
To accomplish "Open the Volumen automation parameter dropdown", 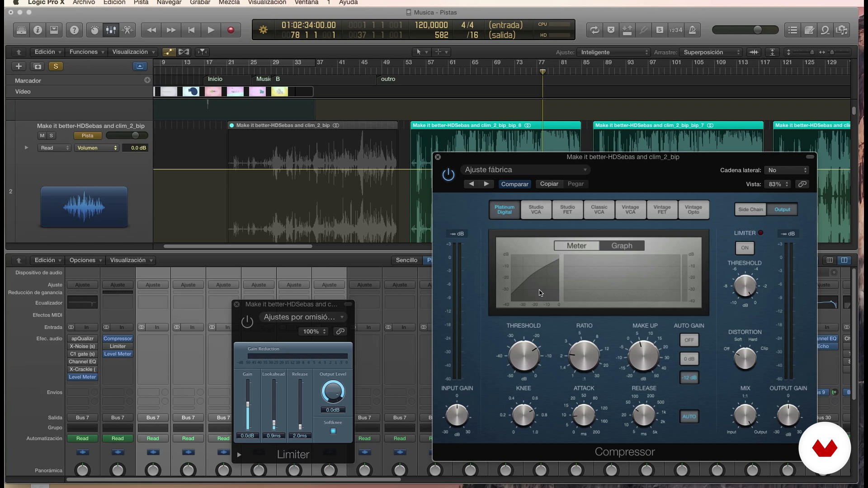I will (96, 148).
